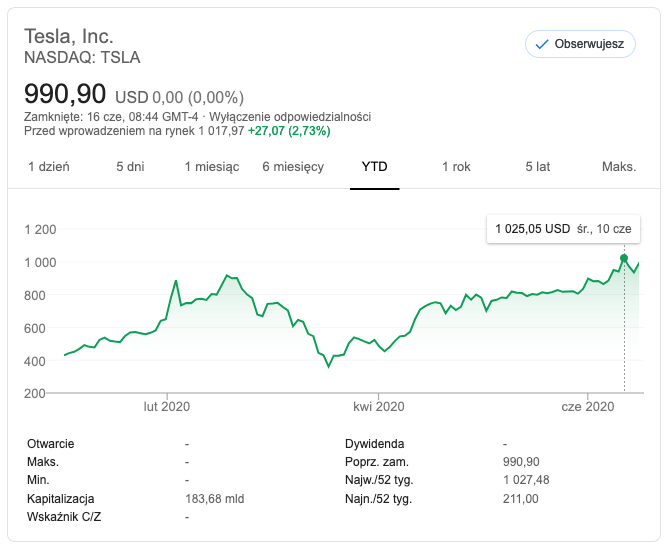
Task: Click the 1 025,05 USD chart tooltip
Action: pyautogui.click(x=563, y=229)
